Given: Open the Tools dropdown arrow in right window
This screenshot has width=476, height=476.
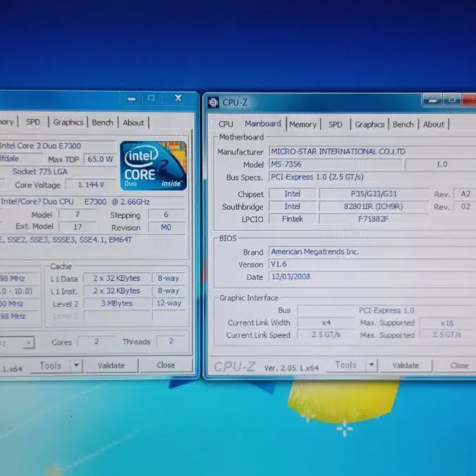Looking at the screenshot, I should pyautogui.click(x=371, y=365).
